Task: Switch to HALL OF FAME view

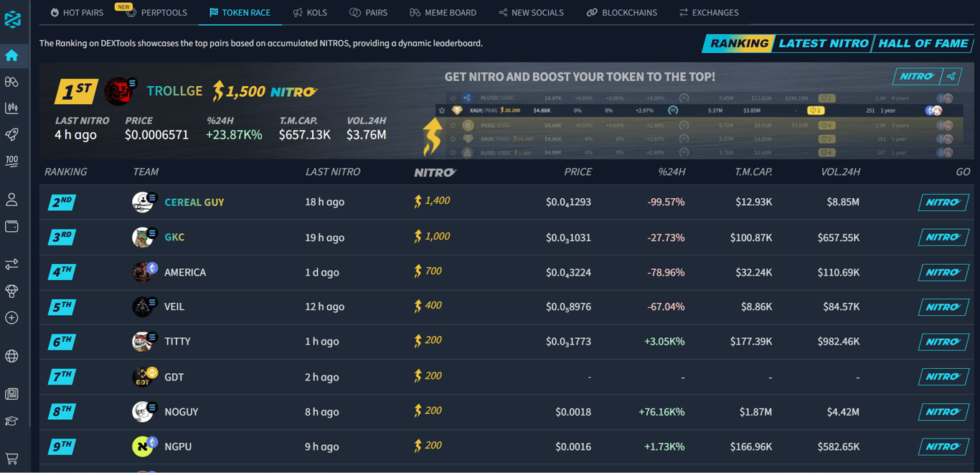Action: coord(923,43)
